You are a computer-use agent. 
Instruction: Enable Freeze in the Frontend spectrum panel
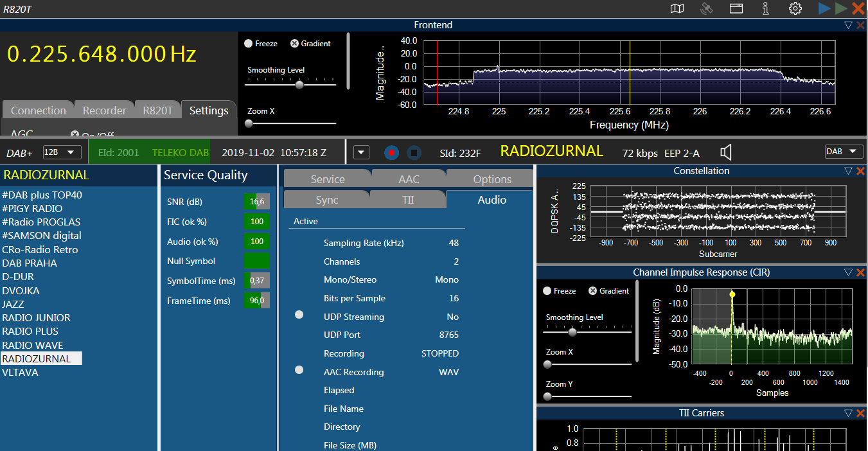click(x=249, y=44)
